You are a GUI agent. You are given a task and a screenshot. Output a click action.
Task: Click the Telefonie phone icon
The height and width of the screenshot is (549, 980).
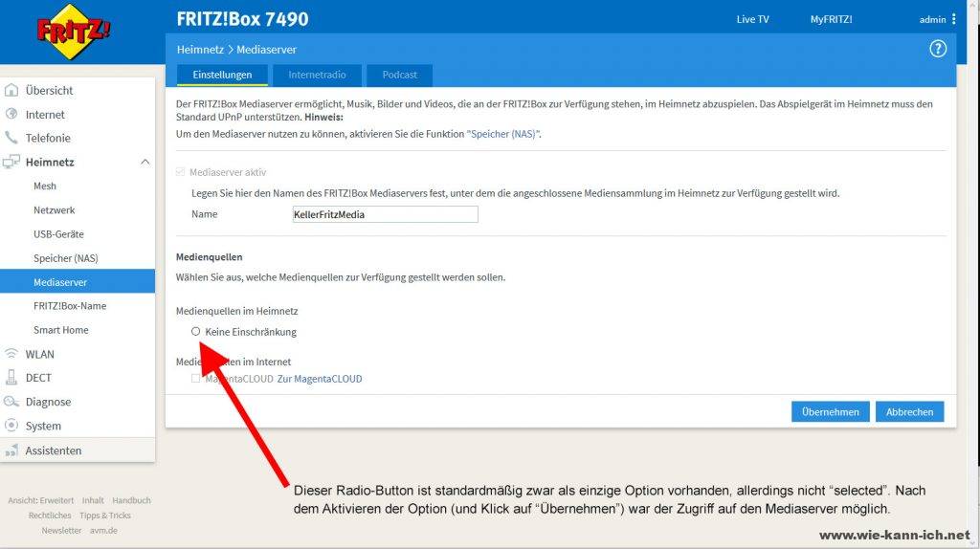(x=11, y=139)
